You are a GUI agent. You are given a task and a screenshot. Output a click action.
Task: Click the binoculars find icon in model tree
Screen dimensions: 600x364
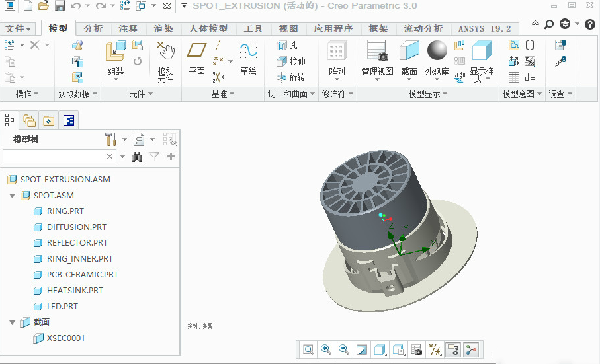[x=138, y=157]
